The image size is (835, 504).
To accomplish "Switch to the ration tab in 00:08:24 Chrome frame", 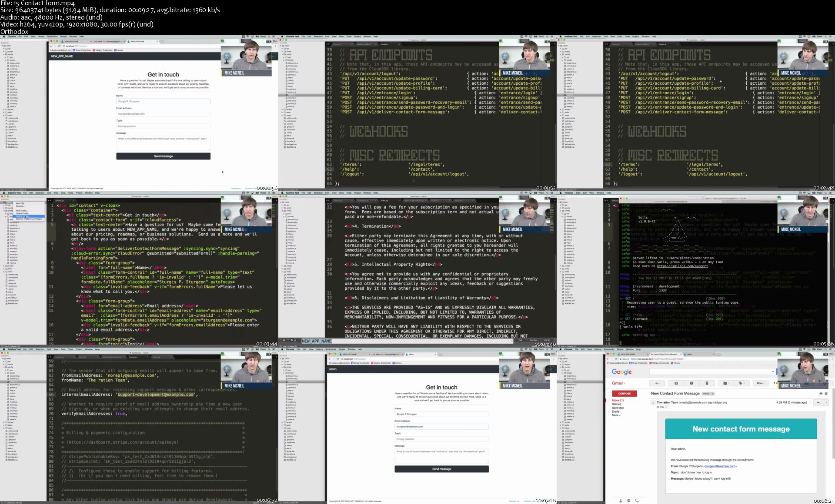I will [x=699, y=354].
